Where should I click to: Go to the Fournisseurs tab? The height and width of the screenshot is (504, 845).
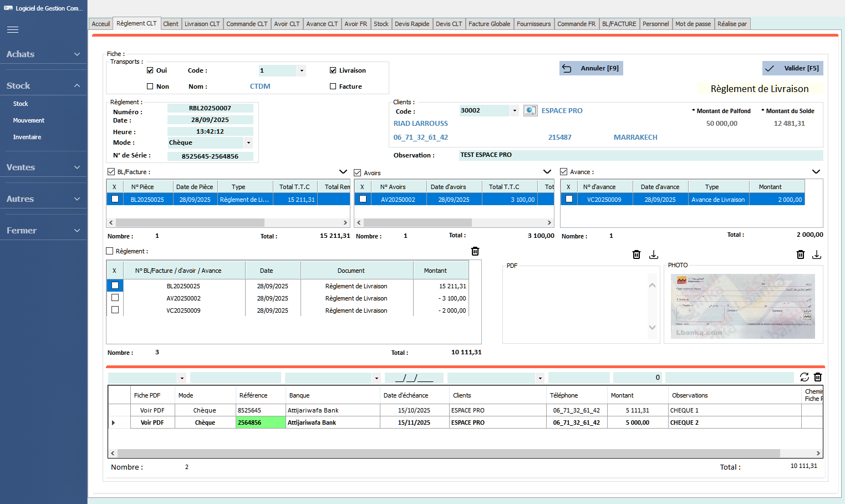click(x=534, y=24)
